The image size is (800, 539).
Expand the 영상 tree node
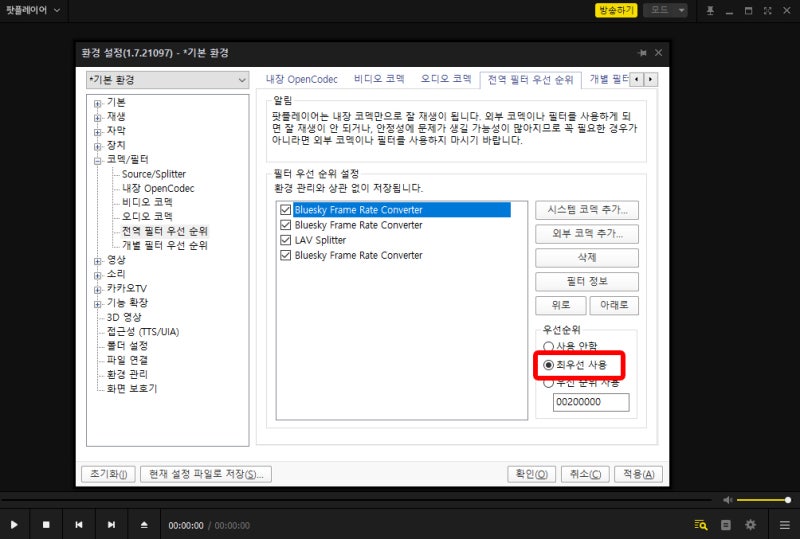97,261
